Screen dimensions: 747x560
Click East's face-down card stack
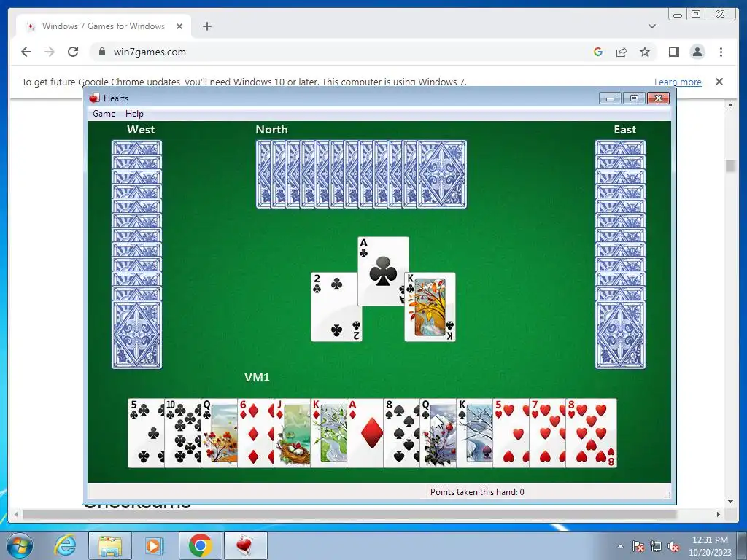pos(620,254)
